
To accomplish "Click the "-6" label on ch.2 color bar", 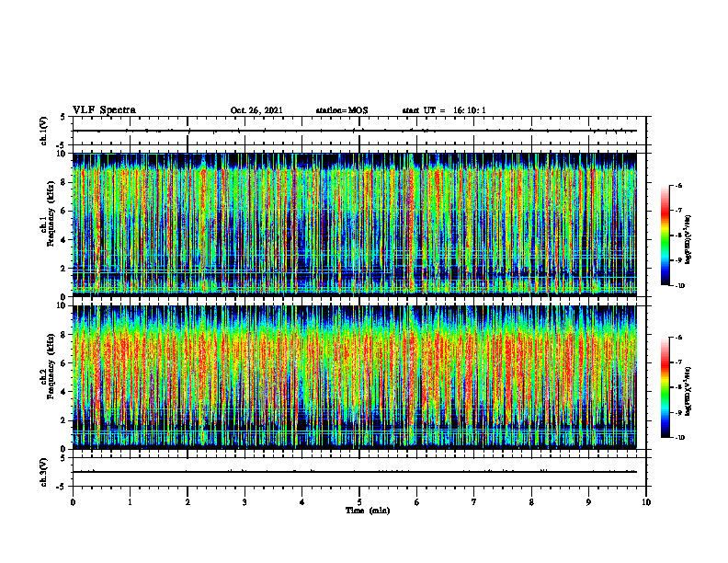I will 679,338.
